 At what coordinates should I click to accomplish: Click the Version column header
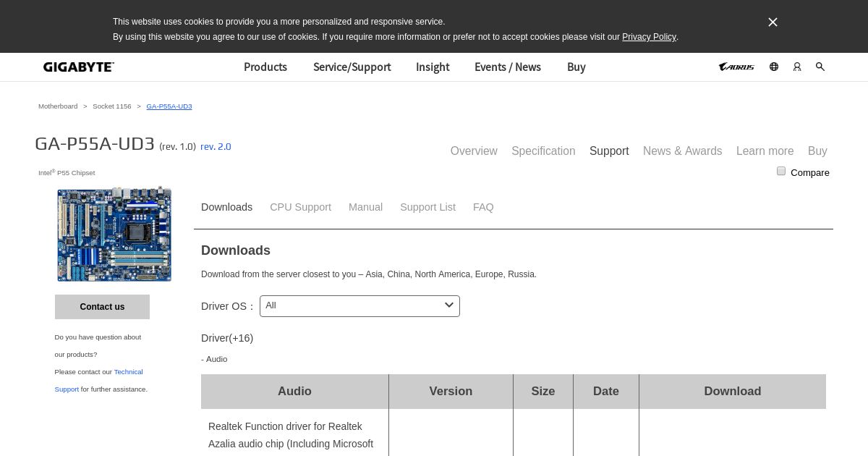point(451,391)
